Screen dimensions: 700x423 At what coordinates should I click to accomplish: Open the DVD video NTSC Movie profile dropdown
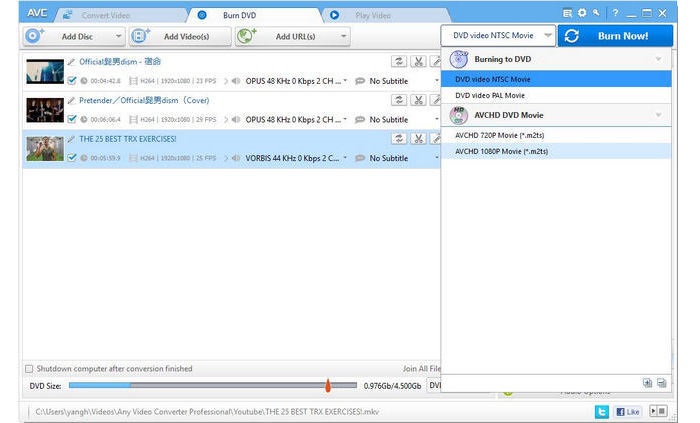point(498,35)
